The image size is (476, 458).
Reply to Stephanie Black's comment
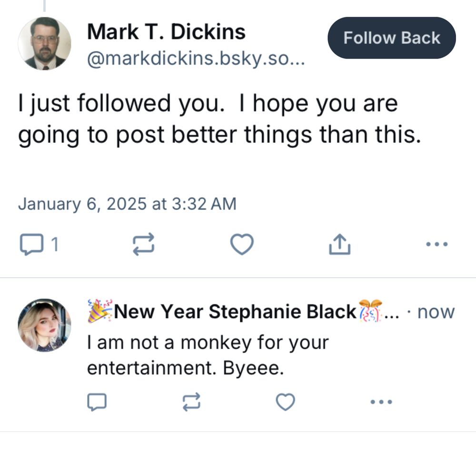click(x=97, y=402)
